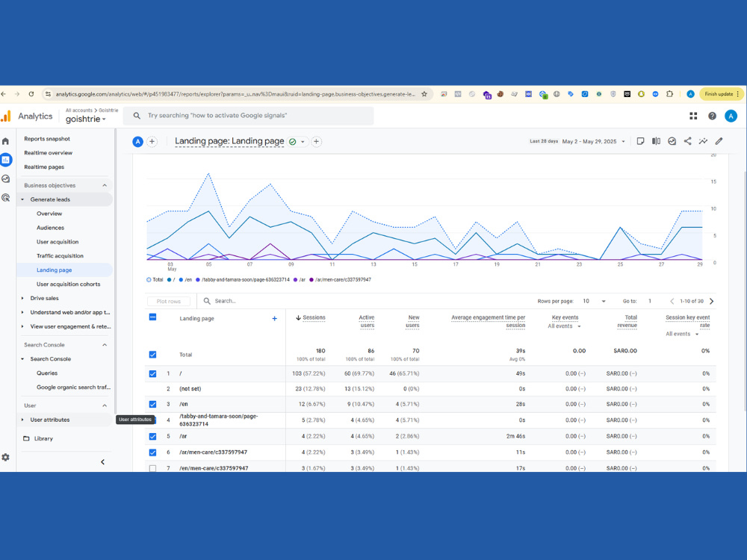Screen dimensions: 747x560
Task: Open the Explore icon in left rail
Action: [x=6, y=179]
